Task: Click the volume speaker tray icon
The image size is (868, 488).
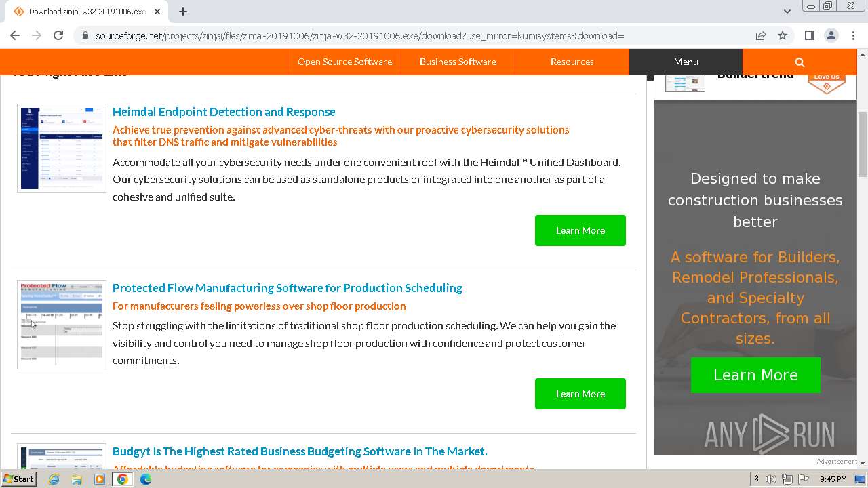Action: pos(771,479)
